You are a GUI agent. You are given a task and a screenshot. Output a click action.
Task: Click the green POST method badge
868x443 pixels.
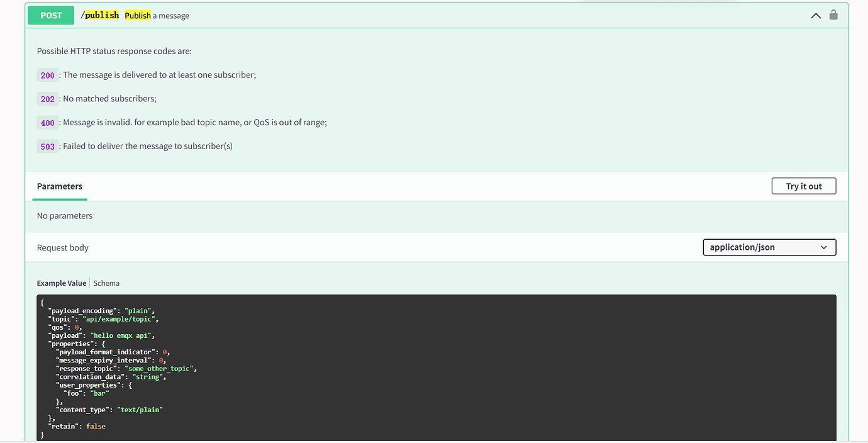[x=51, y=16]
